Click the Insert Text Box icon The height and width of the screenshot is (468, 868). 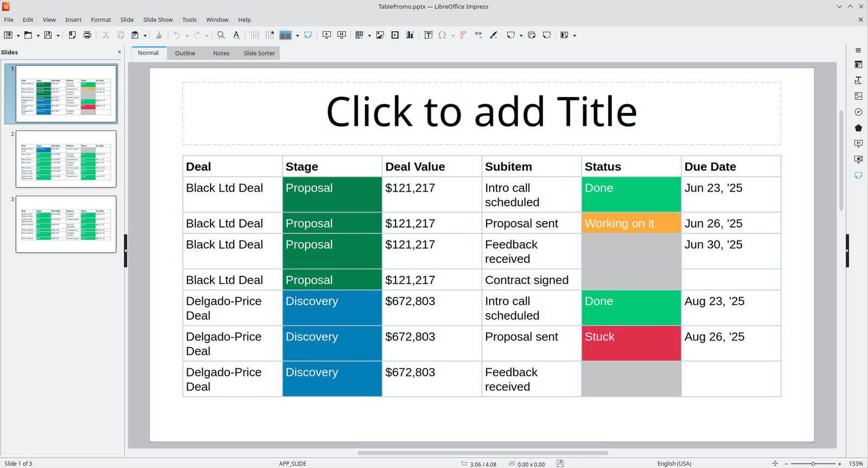click(x=428, y=35)
